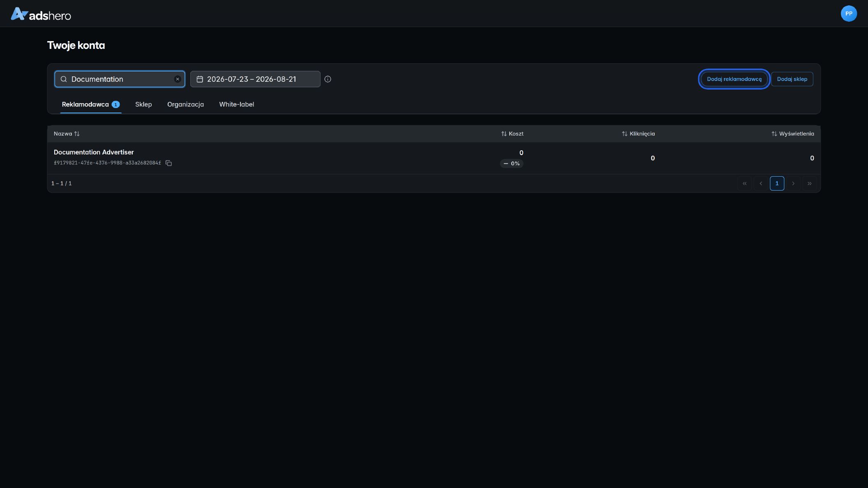The image size is (868, 488).
Task: Click the search magnifier icon
Action: click(x=64, y=79)
